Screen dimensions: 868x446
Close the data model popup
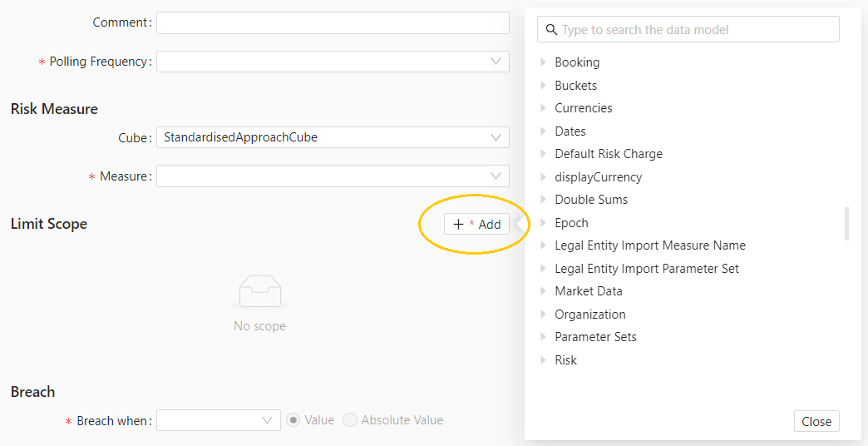(816, 421)
